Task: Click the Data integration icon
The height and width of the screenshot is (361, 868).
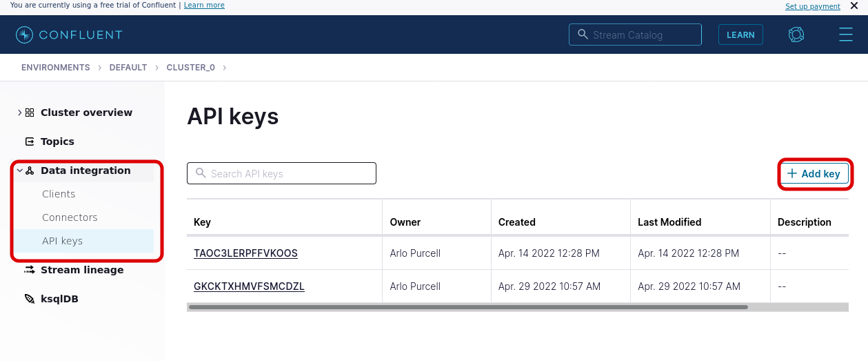Action: click(30, 170)
